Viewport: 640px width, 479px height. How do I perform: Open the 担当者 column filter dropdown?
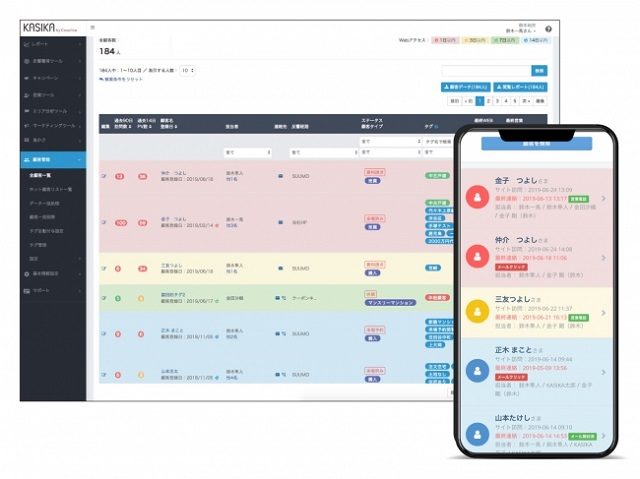pos(246,153)
